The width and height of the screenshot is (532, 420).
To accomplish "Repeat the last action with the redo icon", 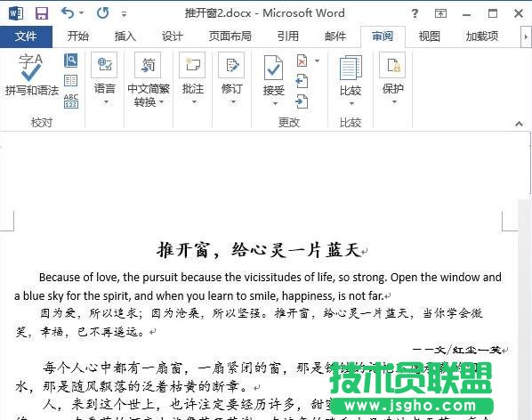I will click(103, 13).
